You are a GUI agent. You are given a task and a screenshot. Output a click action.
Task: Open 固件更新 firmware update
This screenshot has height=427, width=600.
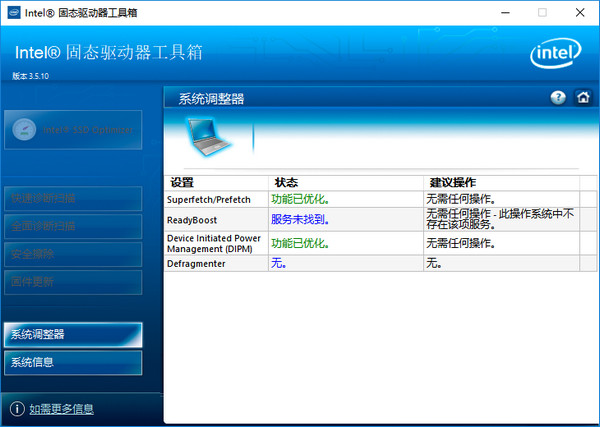point(73,282)
